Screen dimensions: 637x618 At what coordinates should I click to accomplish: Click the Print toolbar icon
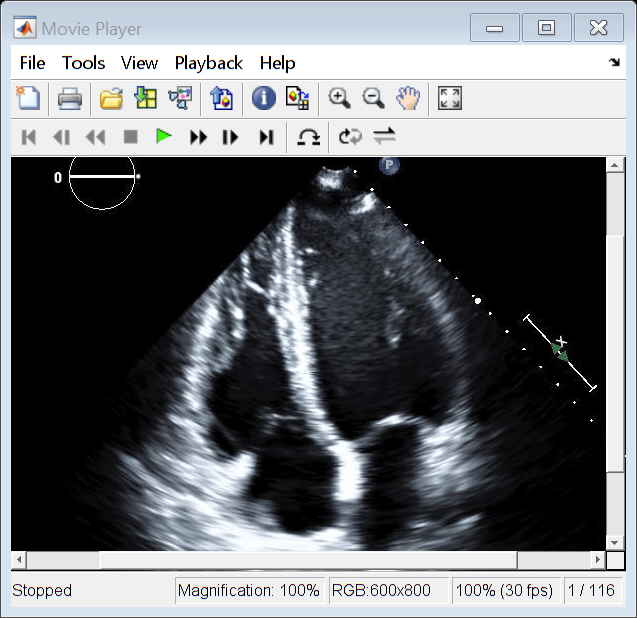[x=69, y=98]
